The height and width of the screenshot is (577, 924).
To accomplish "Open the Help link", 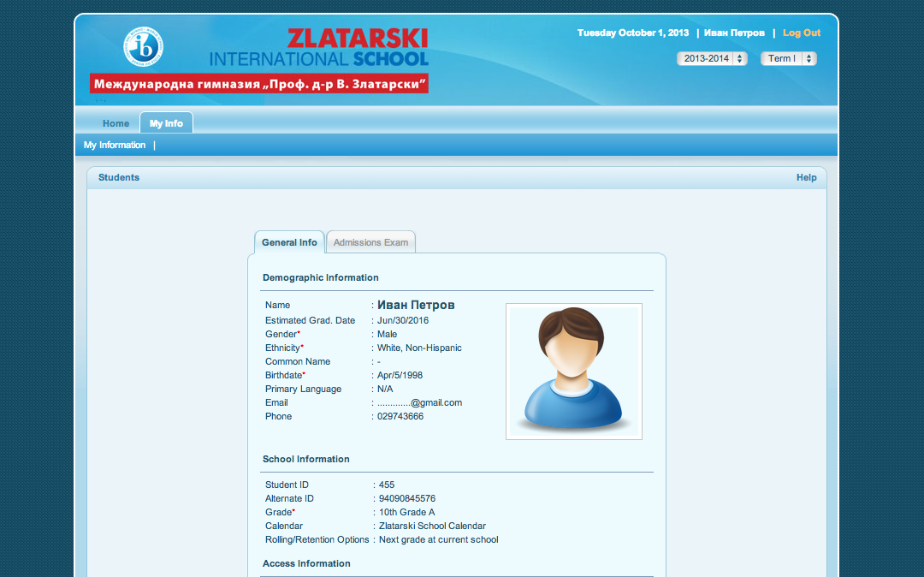I will coord(806,178).
